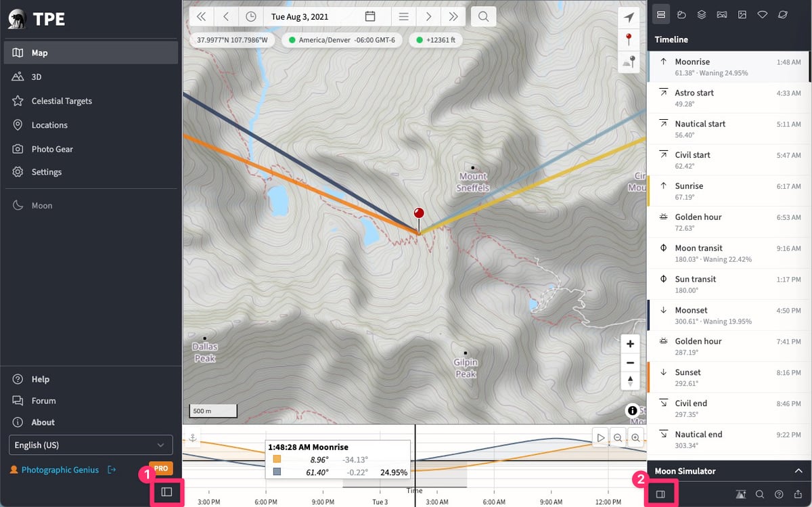The image size is (812, 507).
Task: Play the time chart animation
Action: click(600, 438)
